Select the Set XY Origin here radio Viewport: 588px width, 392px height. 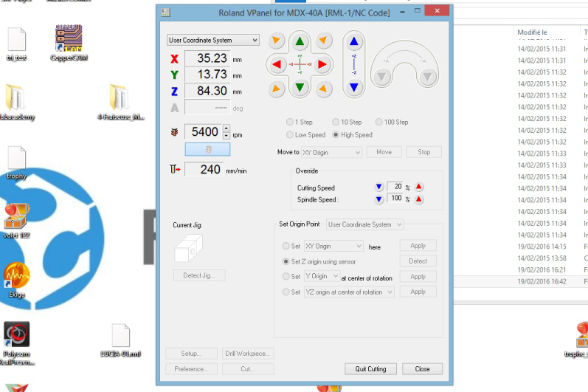pos(286,246)
